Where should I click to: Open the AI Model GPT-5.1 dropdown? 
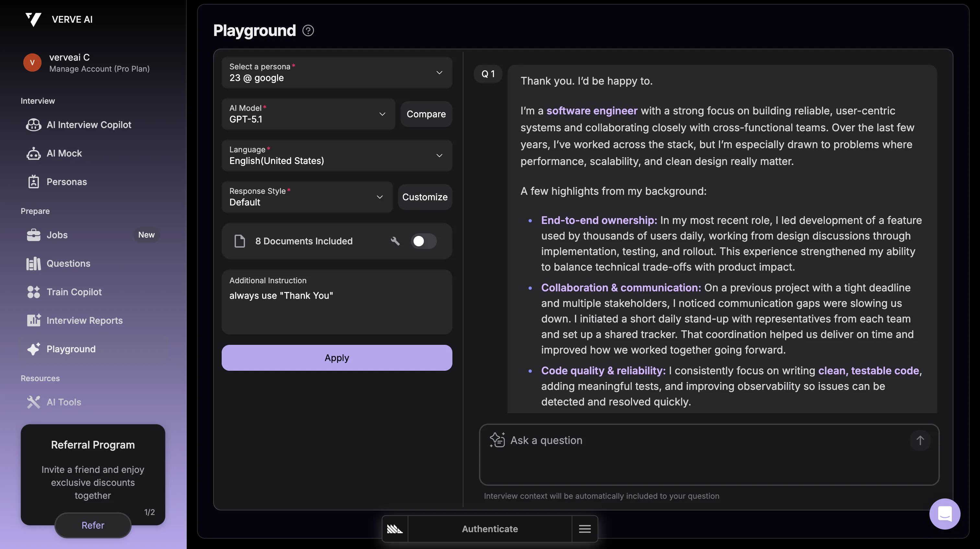point(308,114)
